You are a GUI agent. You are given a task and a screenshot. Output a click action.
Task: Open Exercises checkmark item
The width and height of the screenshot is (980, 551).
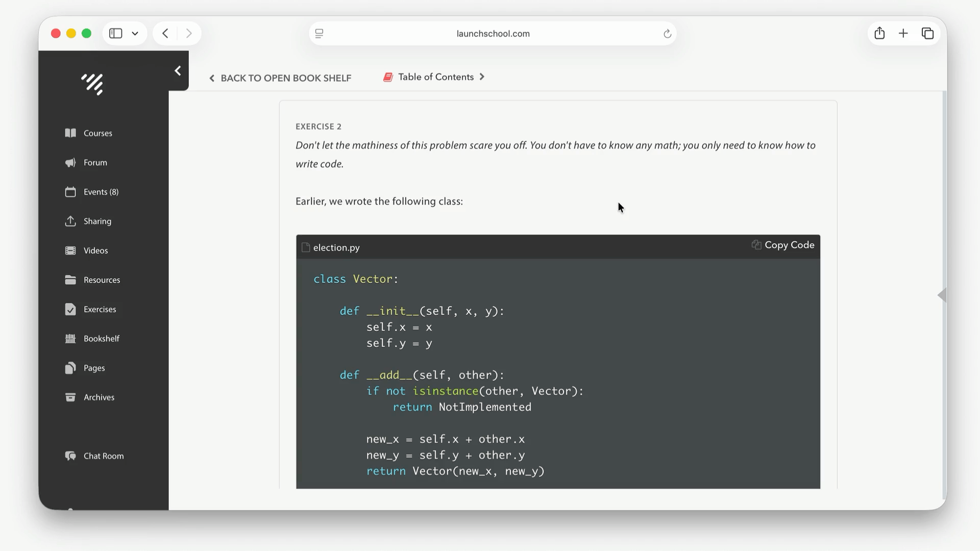pyautogui.click(x=70, y=310)
